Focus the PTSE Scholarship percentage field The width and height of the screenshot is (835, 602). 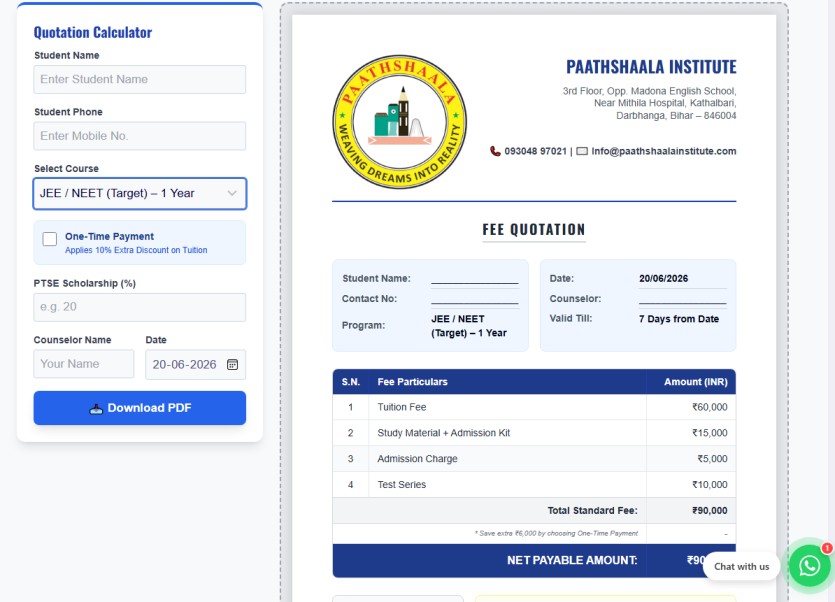140,307
